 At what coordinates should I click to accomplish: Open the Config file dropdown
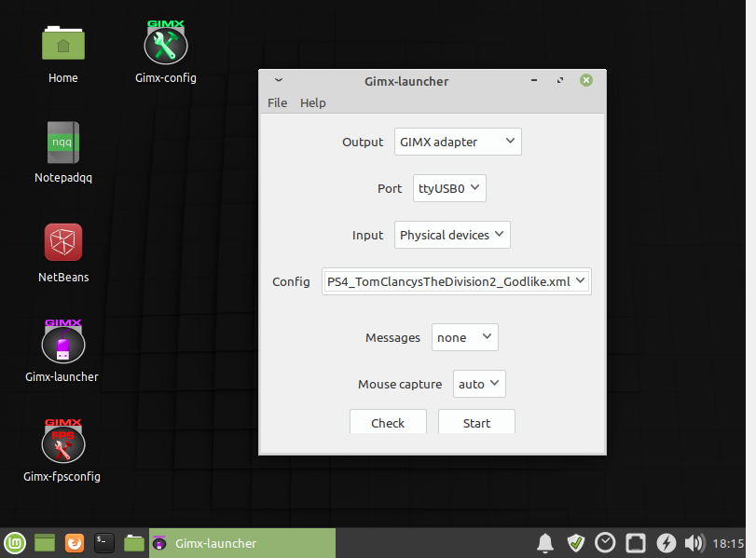[x=456, y=281]
